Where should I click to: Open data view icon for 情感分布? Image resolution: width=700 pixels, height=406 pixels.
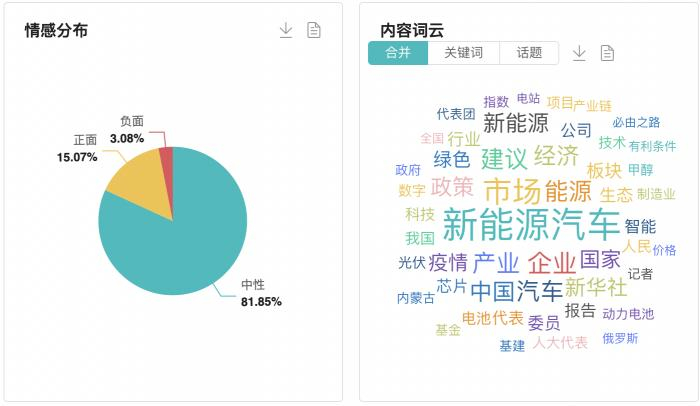coord(314,30)
